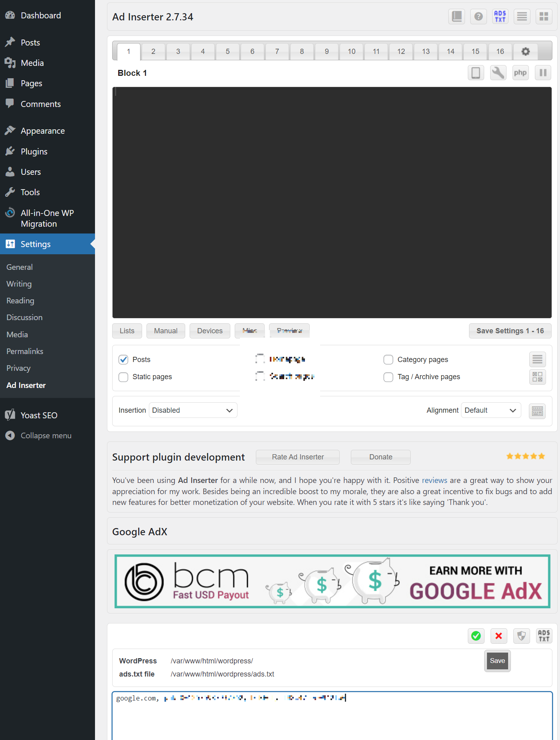The image size is (560, 740).
Task: Click the five star rating
Action: [x=525, y=456]
